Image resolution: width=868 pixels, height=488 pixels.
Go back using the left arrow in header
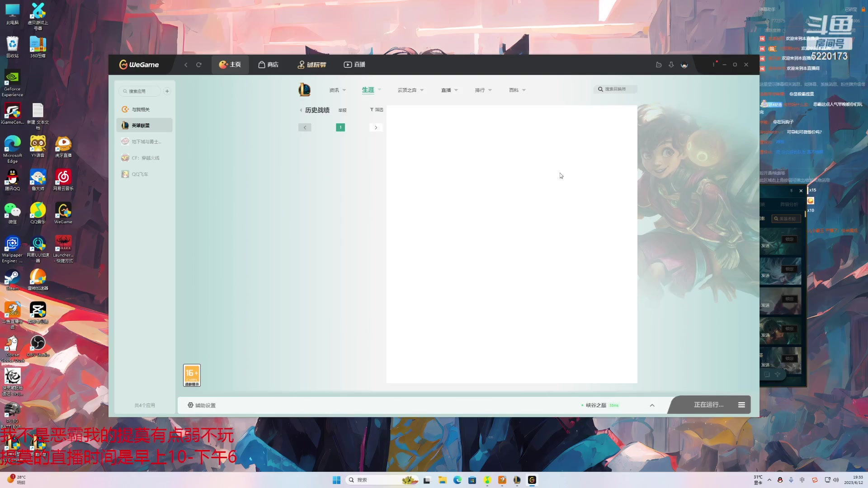[x=186, y=65]
